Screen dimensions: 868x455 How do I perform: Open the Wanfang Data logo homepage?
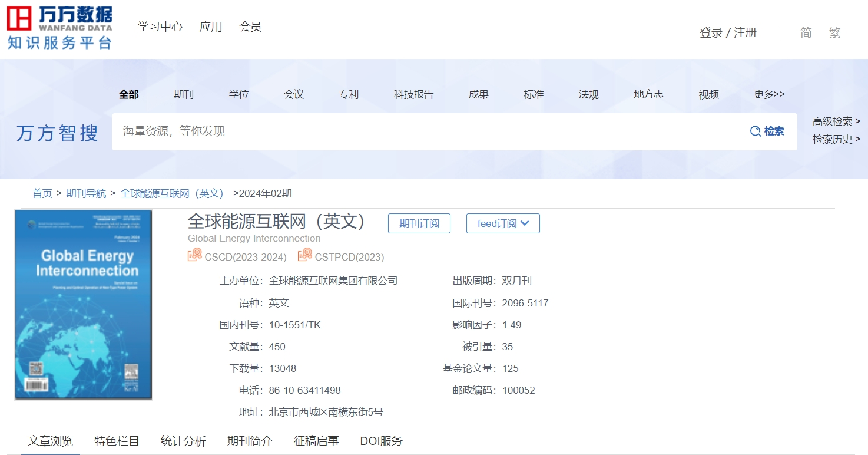pyautogui.click(x=59, y=28)
